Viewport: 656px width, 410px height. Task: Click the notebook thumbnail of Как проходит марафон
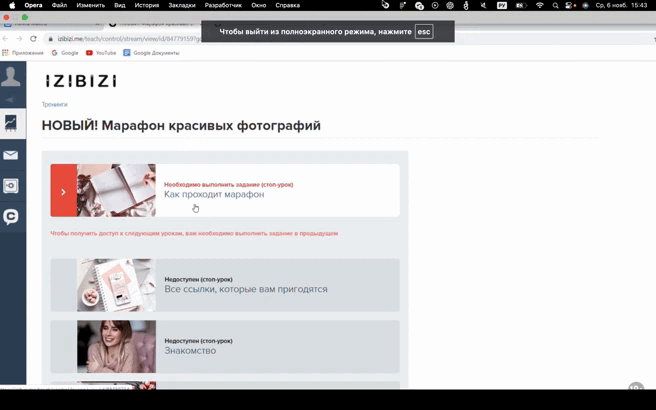pos(116,190)
